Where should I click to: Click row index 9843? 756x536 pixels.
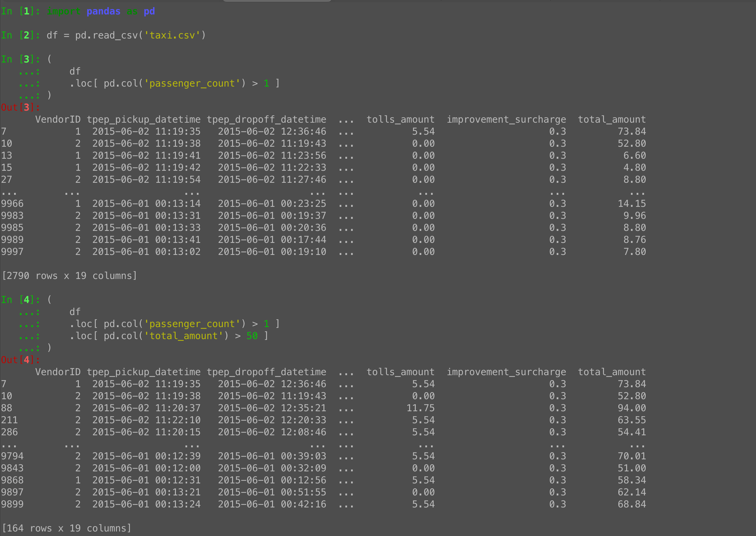coord(12,468)
